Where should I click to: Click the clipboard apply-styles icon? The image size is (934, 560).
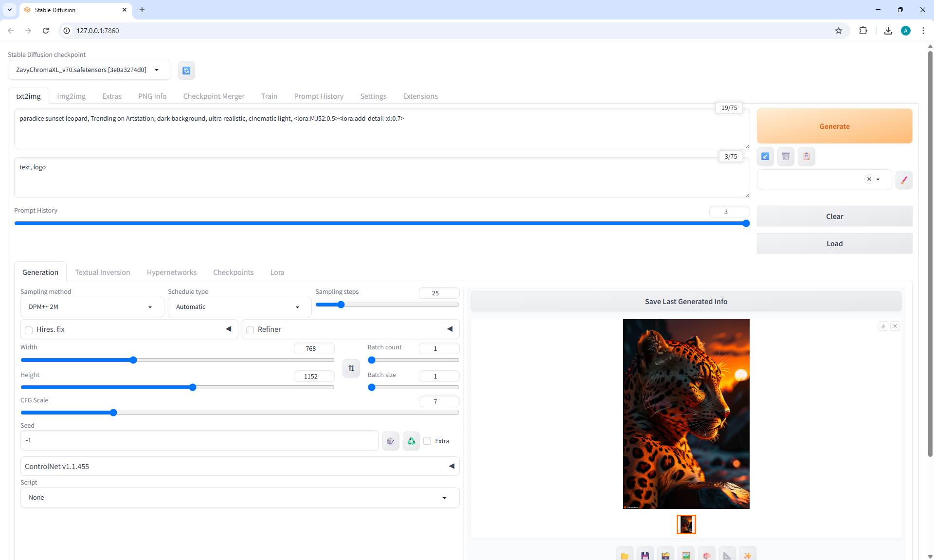point(806,157)
